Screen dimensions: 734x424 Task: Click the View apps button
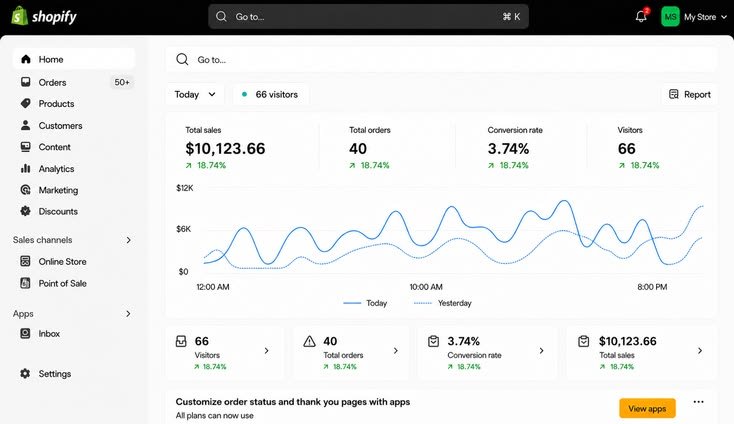point(647,409)
